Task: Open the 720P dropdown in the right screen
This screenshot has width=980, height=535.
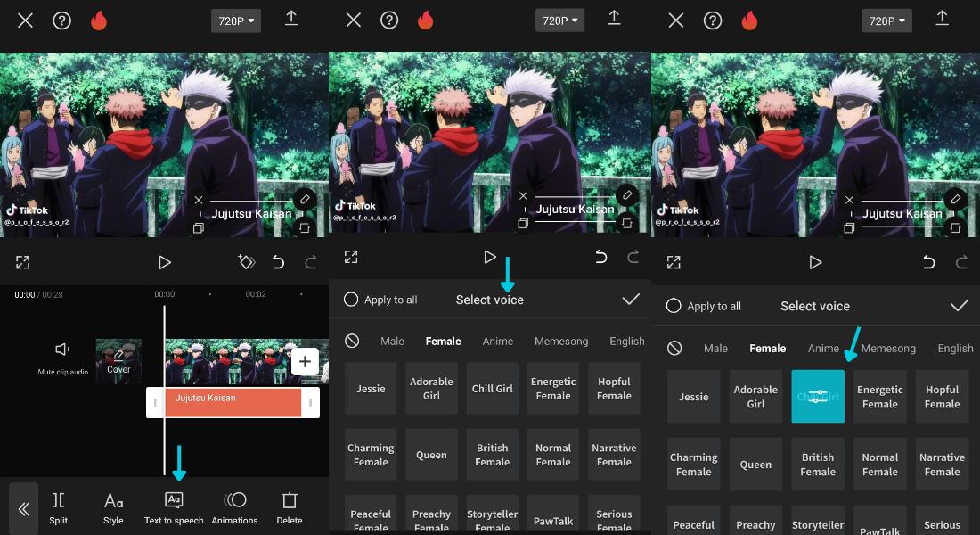Action: 886,21
